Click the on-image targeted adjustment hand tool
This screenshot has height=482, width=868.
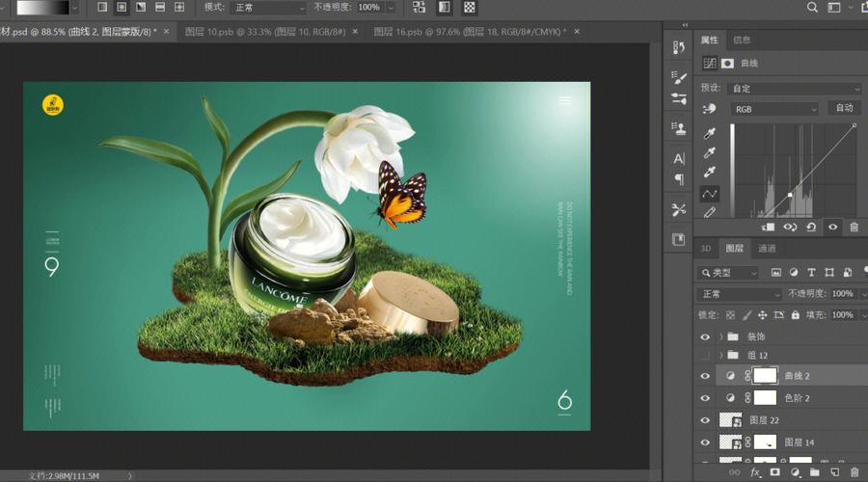(709, 109)
